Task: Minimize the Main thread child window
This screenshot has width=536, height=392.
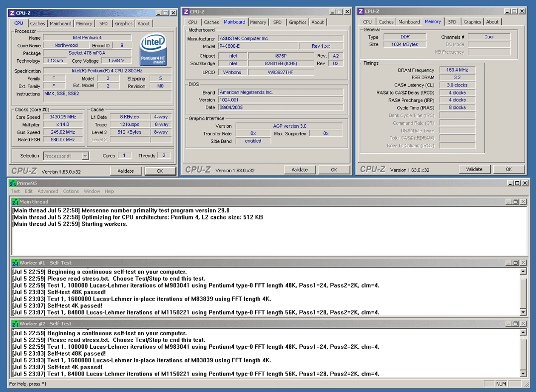Action: [x=509, y=202]
